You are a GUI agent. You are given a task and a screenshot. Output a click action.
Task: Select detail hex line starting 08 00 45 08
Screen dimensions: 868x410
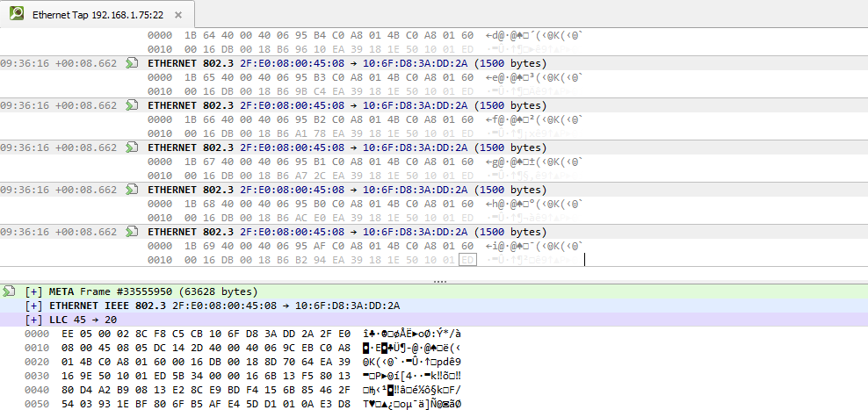(x=243, y=348)
